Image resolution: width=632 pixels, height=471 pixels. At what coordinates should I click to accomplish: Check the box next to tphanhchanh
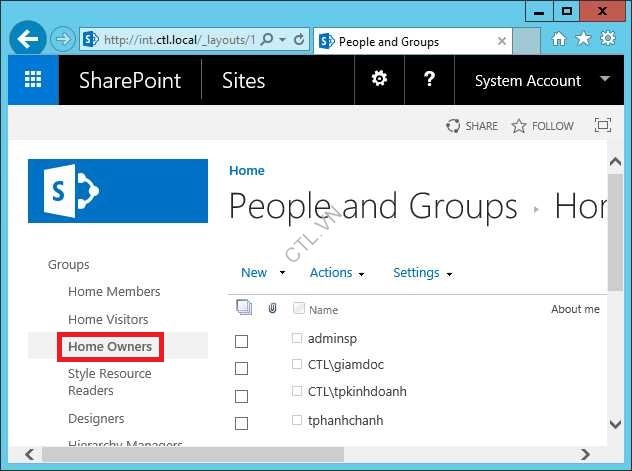click(241, 423)
